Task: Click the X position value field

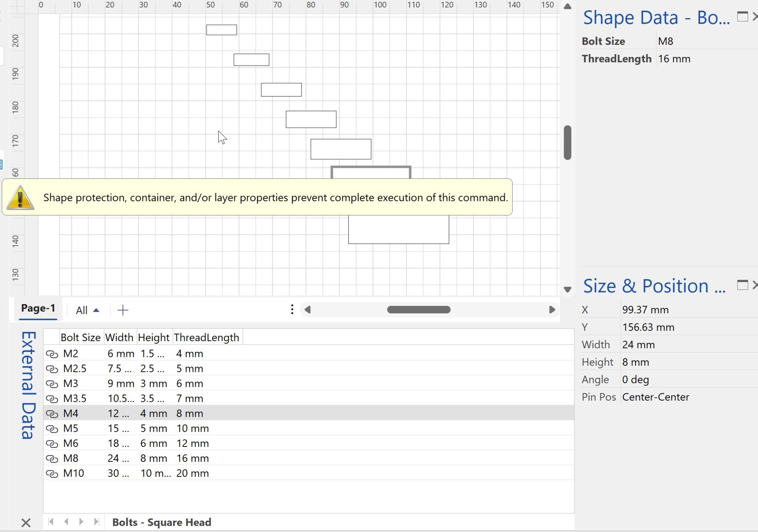Action: (x=645, y=310)
